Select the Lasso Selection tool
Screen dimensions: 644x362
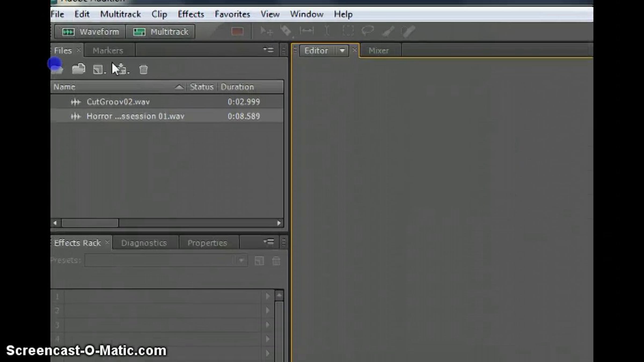click(x=367, y=31)
